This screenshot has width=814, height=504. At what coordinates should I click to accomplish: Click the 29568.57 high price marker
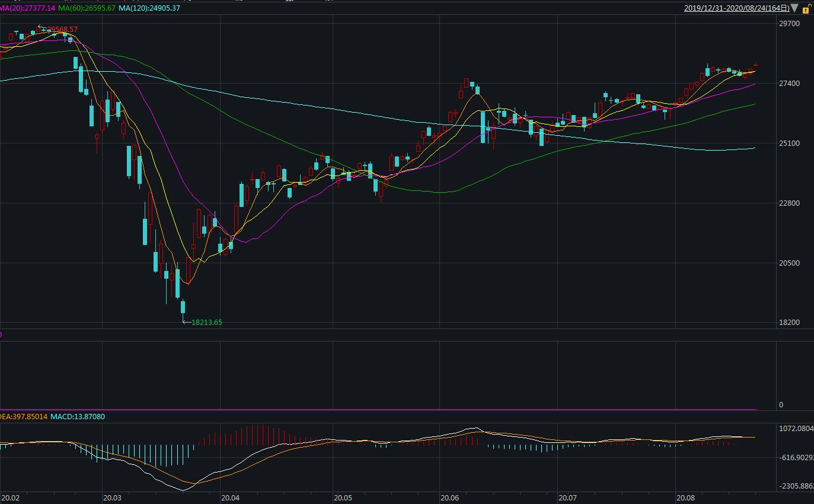62,30
